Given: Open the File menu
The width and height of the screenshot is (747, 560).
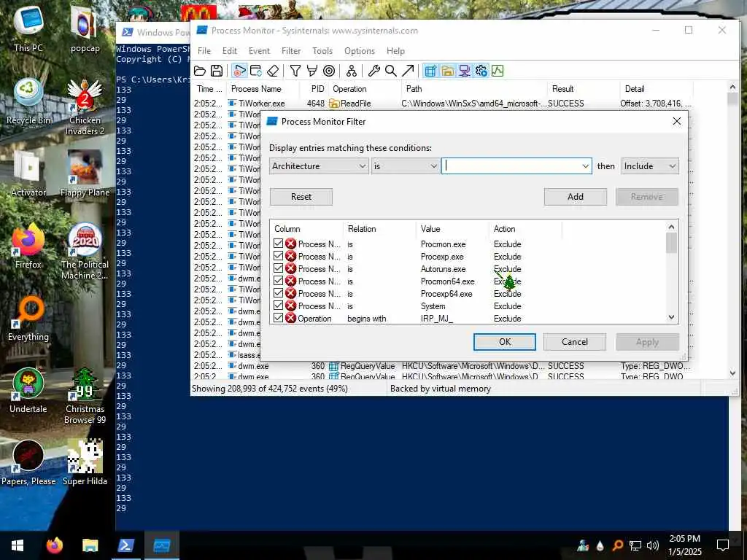Looking at the screenshot, I should click(204, 51).
